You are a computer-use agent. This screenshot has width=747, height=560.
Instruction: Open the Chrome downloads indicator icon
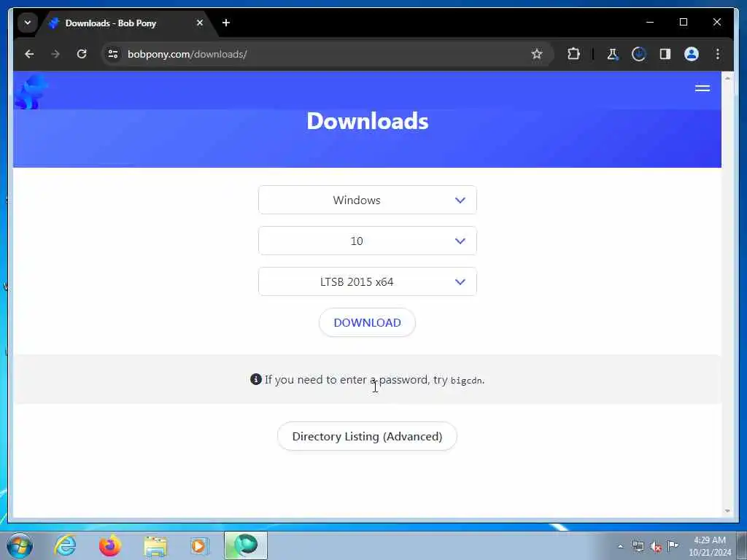(639, 54)
